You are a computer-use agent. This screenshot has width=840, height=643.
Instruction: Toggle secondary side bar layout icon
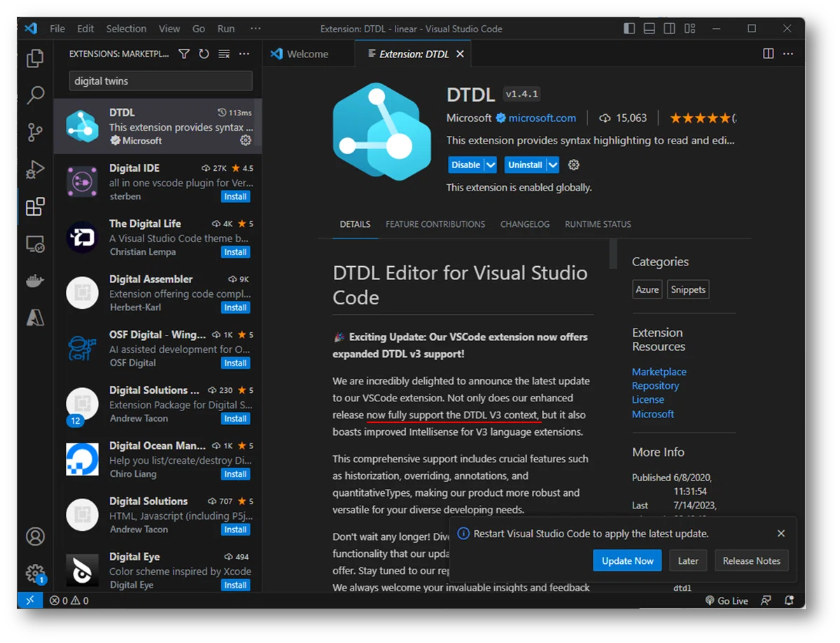(670, 29)
